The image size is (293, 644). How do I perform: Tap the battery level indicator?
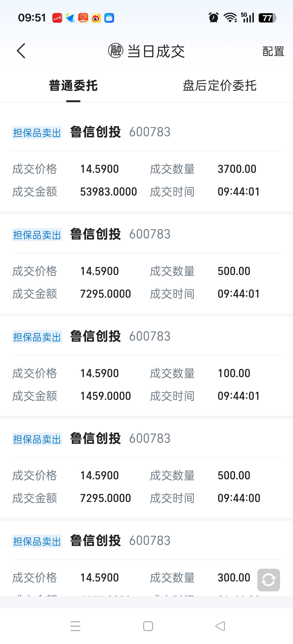click(x=267, y=18)
